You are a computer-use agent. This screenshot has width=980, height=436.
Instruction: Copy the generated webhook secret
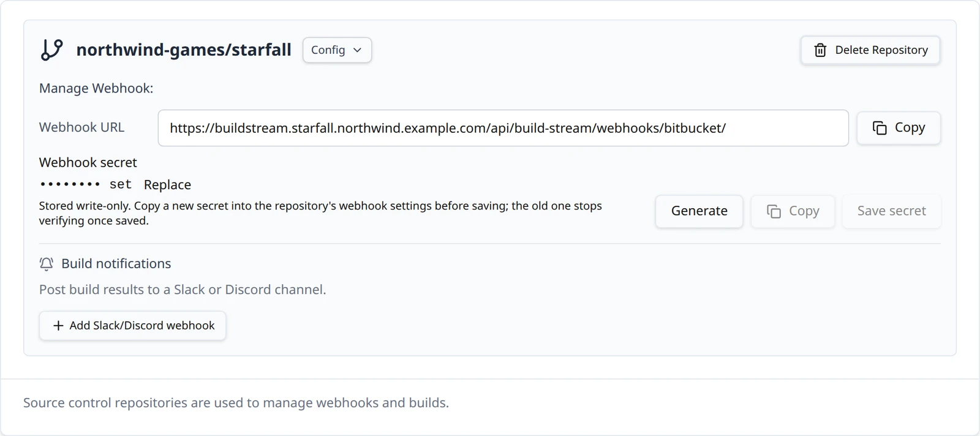[793, 211]
